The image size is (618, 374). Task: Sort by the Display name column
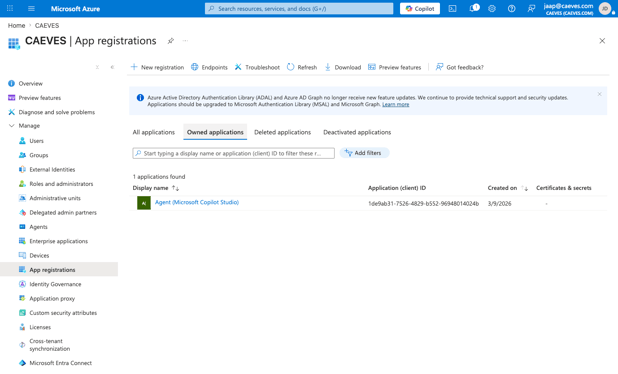156,188
